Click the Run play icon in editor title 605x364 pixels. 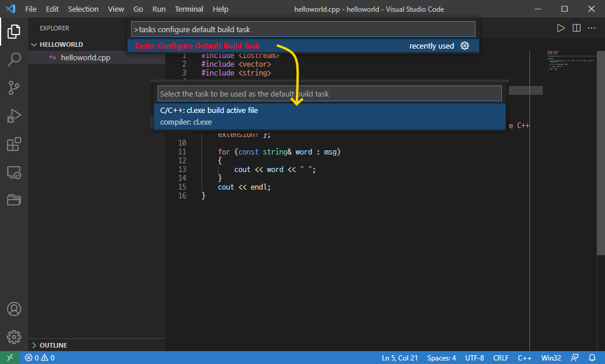click(x=560, y=28)
